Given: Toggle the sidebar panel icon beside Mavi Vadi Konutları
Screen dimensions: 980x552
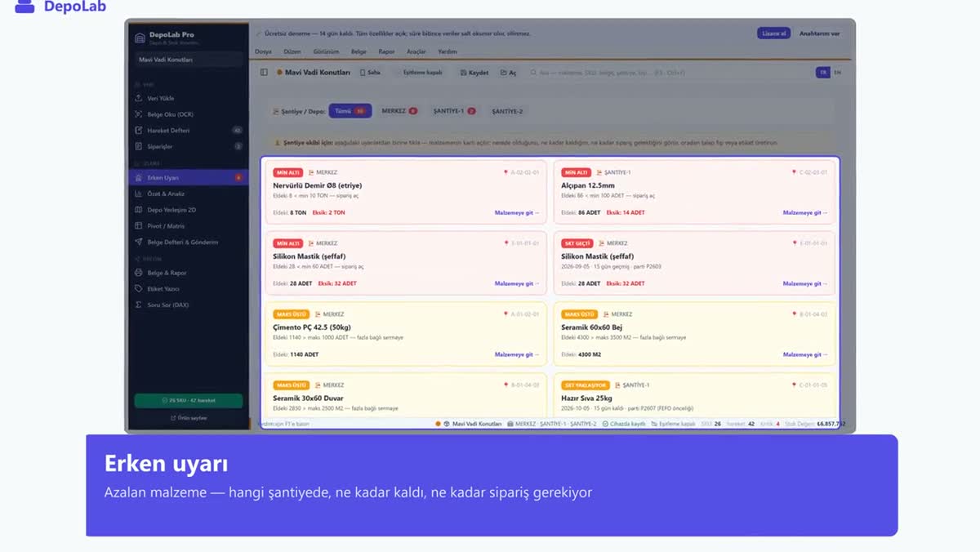Looking at the screenshot, I should [264, 73].
